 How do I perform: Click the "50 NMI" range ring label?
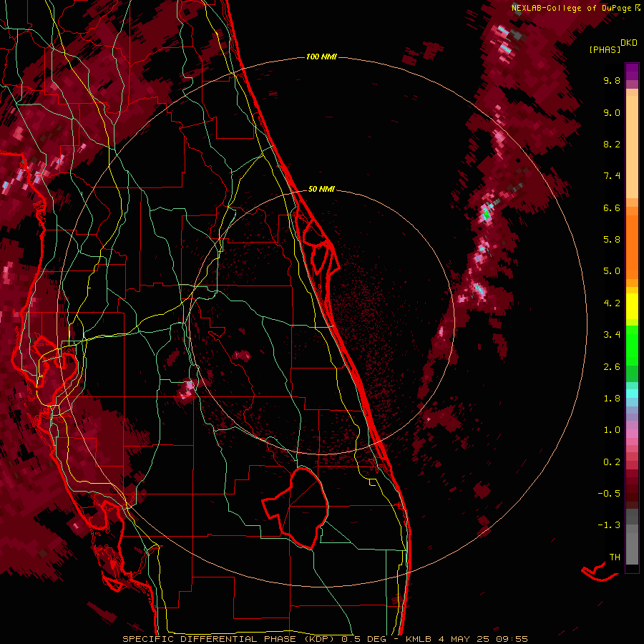point(321,189)
